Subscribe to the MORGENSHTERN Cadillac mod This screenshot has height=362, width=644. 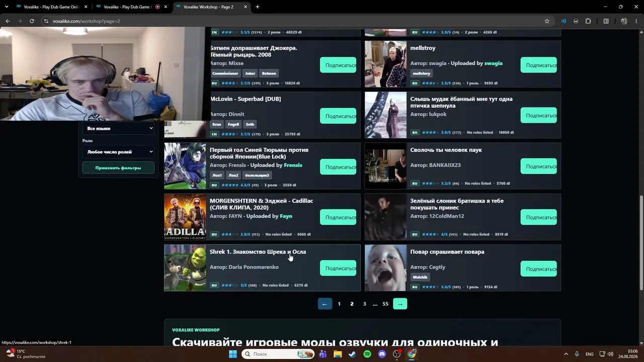pyautogui.click(x=338, y=217)
